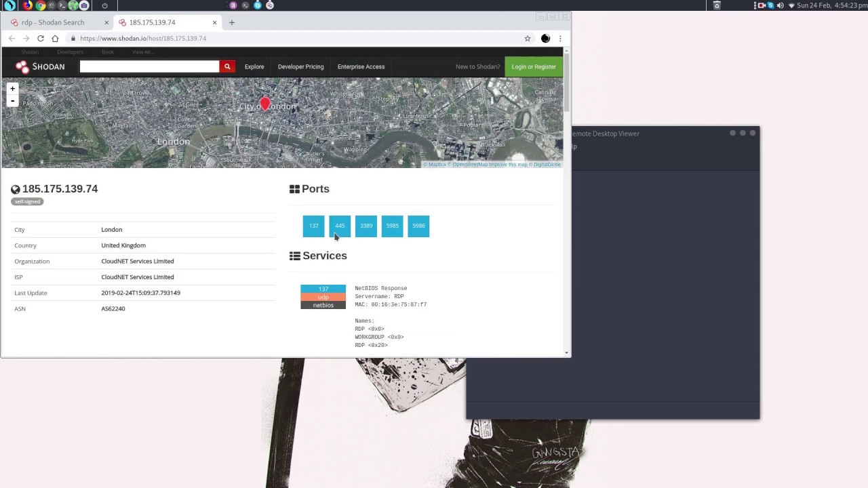The image size is (868, 488).
Task: Open a new browser tab
Action: click(231, 22)
